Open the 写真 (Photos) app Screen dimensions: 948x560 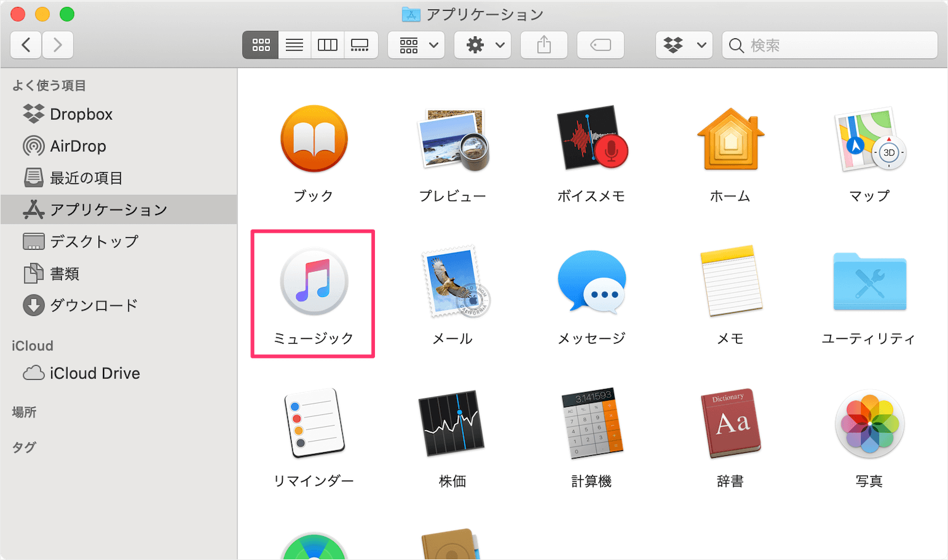tap(869, 424)
